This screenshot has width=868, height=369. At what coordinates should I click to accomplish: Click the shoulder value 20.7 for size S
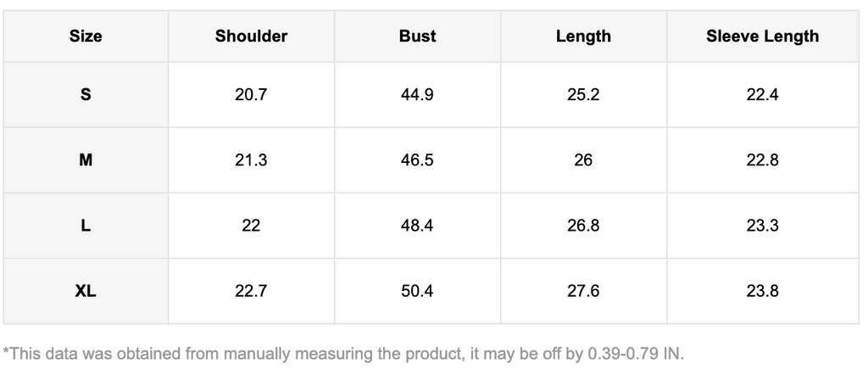click(x=251, y=94)
